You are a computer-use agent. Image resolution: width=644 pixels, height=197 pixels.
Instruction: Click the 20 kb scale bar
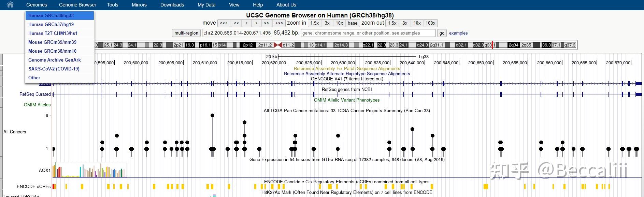347,56
